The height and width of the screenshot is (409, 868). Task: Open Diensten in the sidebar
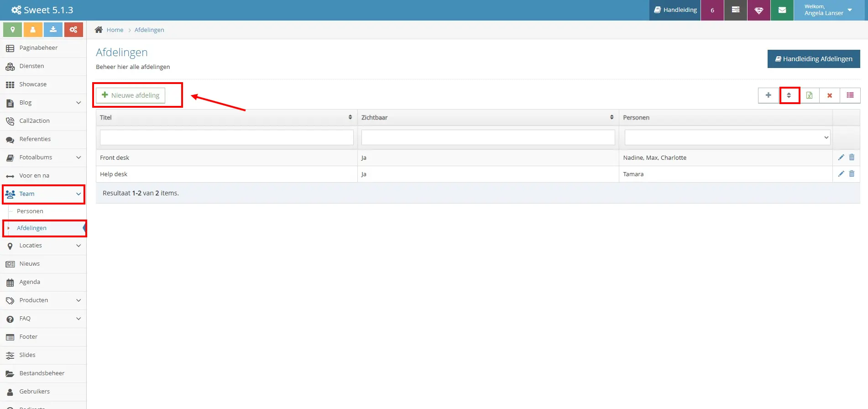[x=43, y=66]
